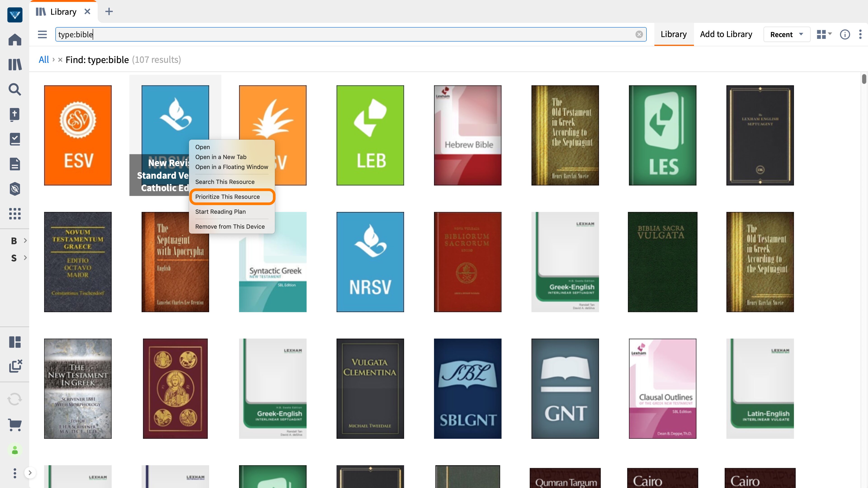Open the Documents sidebar icon
868x488 pixels.
[x=14, y=164]
